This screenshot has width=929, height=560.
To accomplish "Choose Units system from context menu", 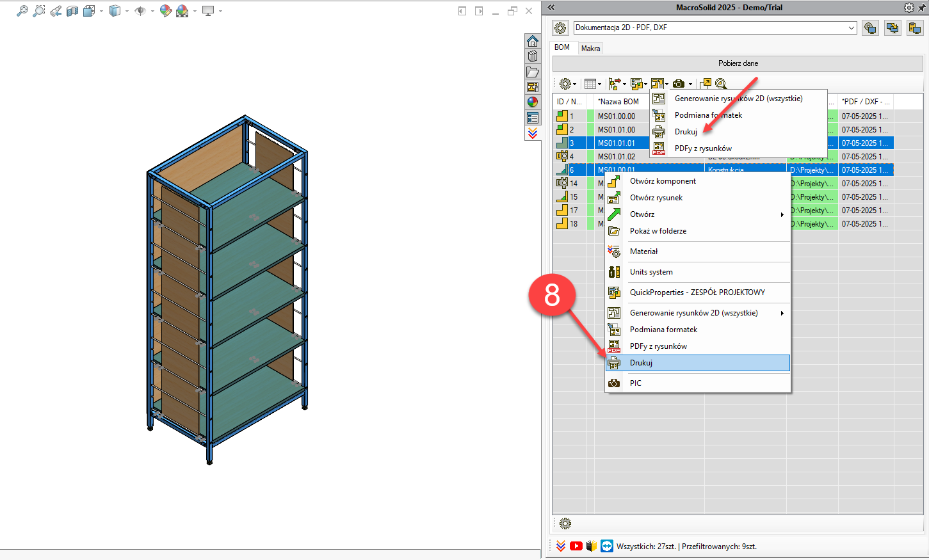I will pyautogui.click(x=698, y=272).
